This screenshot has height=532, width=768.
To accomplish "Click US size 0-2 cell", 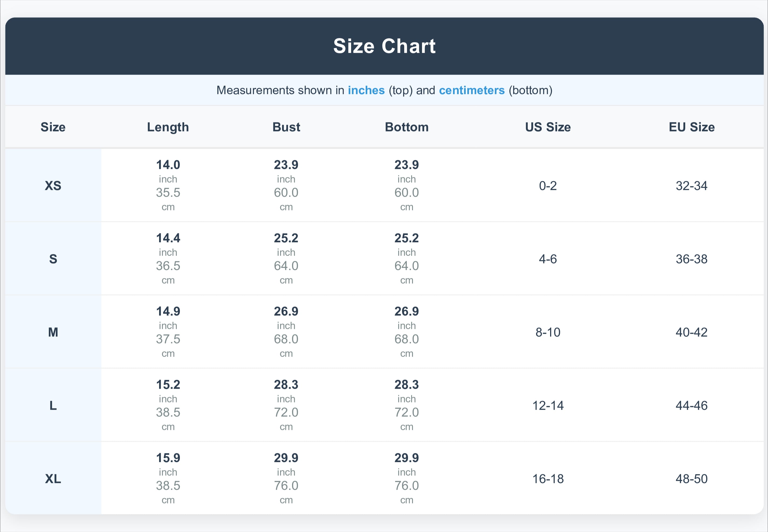I will point(547,186).
